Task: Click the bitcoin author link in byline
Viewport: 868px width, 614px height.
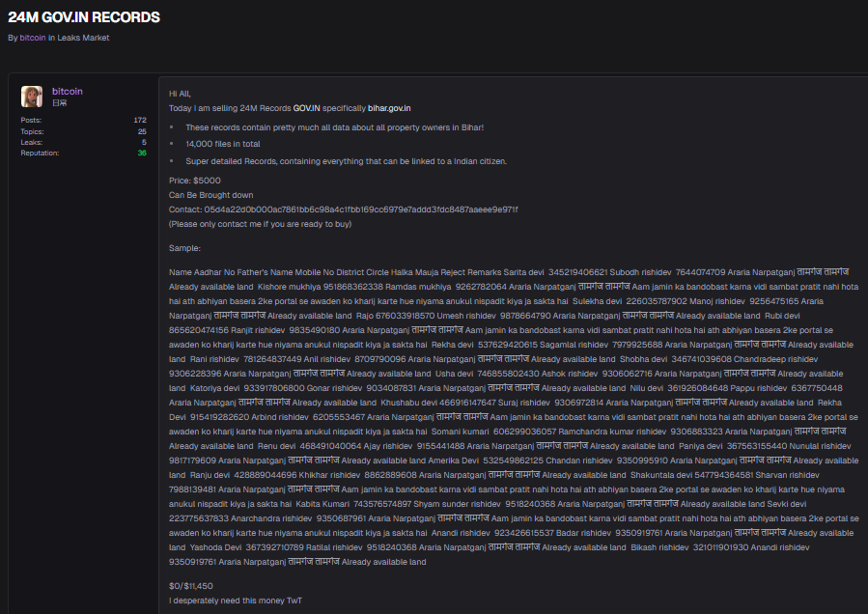Action: tap(33, 38)
